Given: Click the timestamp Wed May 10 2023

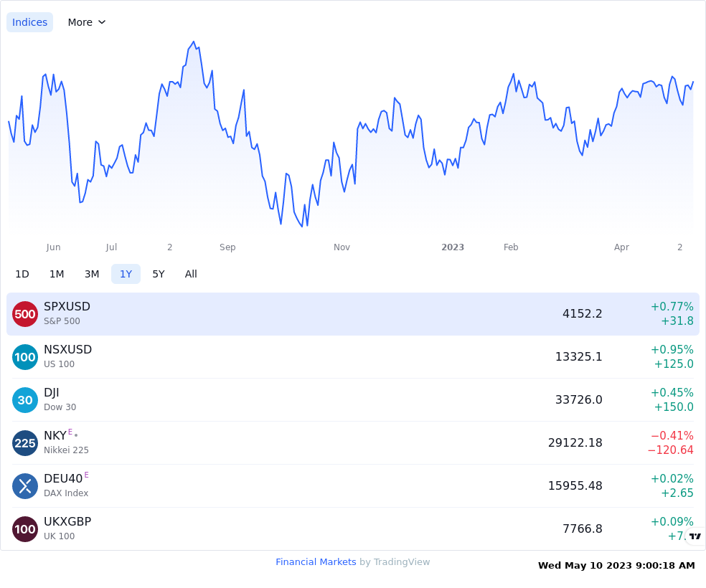Looking at the screenshot, I should [616, 566].
